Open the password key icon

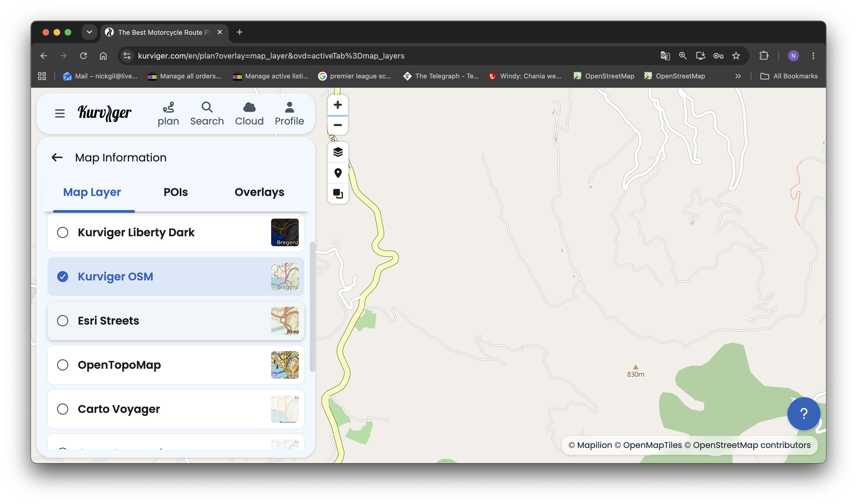pyautogui.click(x=718, y=56)
